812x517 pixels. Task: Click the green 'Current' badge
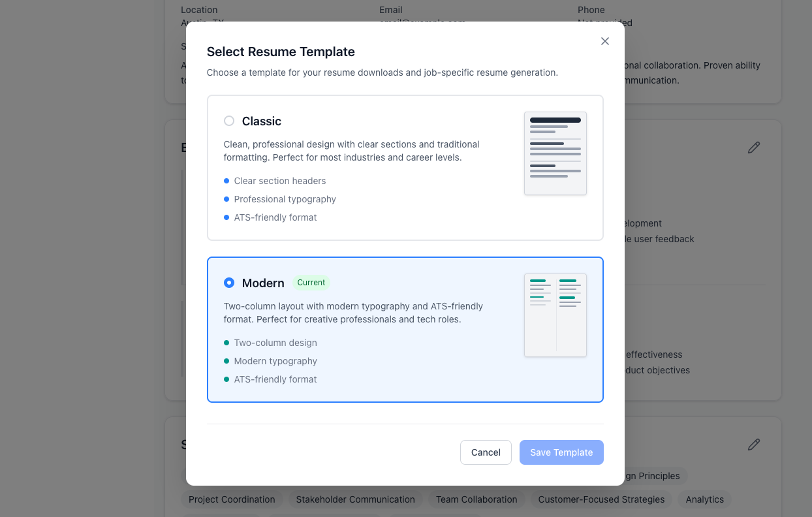tap(311, 283)
